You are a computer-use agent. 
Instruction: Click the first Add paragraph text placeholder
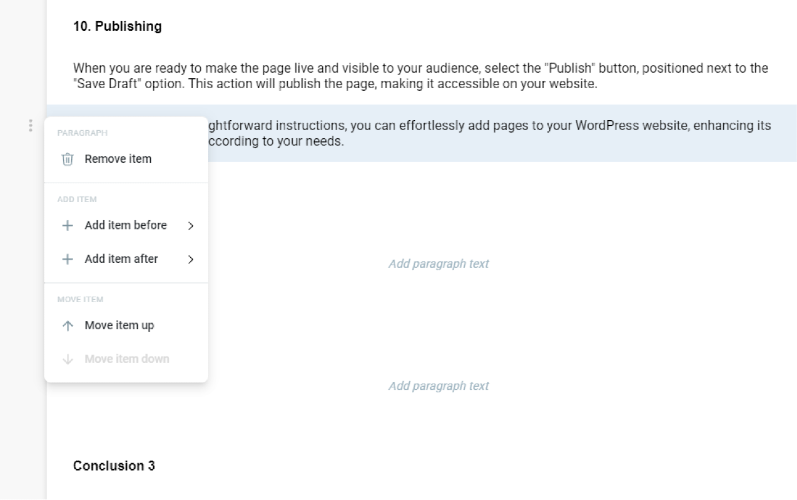click(x=439, y=264)
